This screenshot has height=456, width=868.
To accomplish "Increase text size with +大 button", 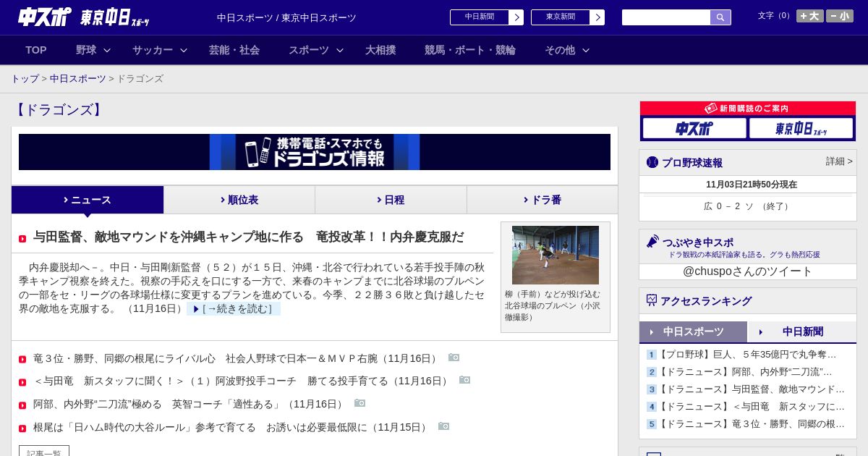I will pyautogui.click(x=809, y=16).
